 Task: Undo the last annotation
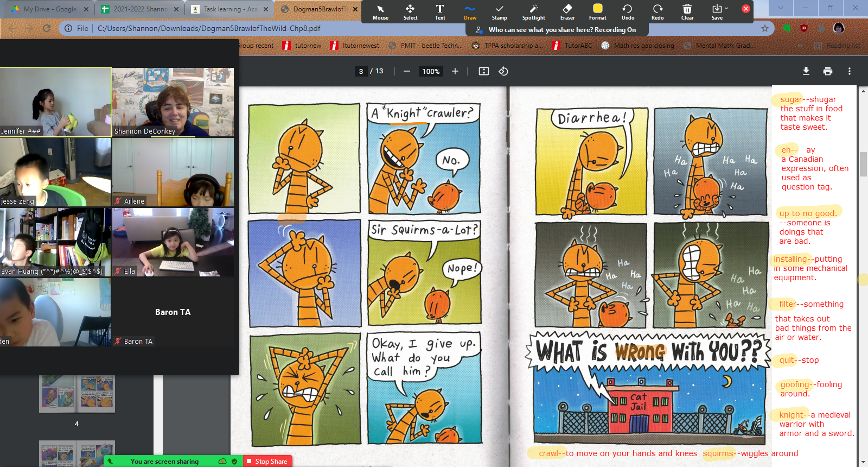pyautogui.click(x=628, y=12)
